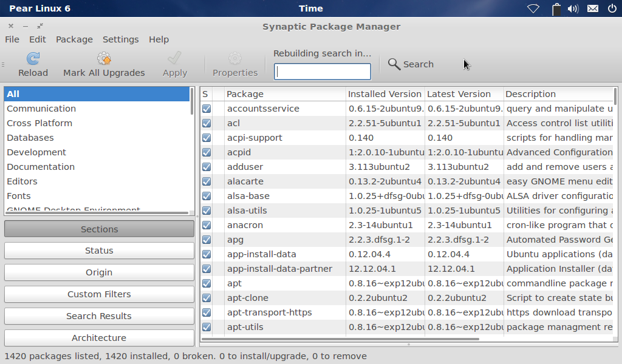
Task: Click the Architecture filter button
Action: [x=99, y=338]
